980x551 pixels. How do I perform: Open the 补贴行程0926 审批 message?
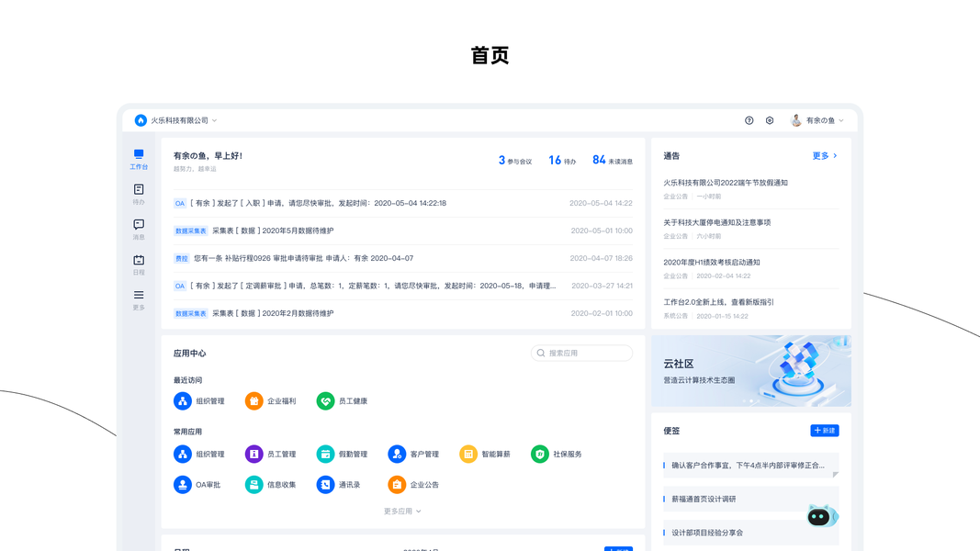(x=402, y=258)
